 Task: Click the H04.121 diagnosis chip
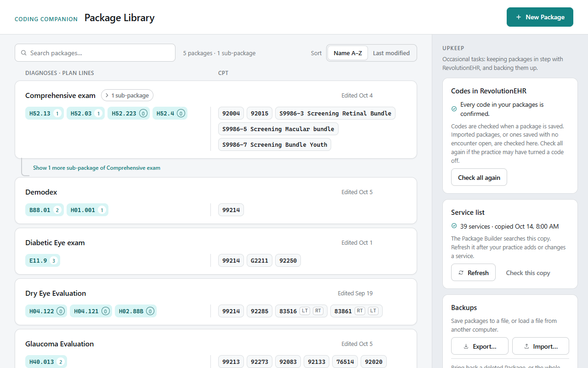click(91, 311)
